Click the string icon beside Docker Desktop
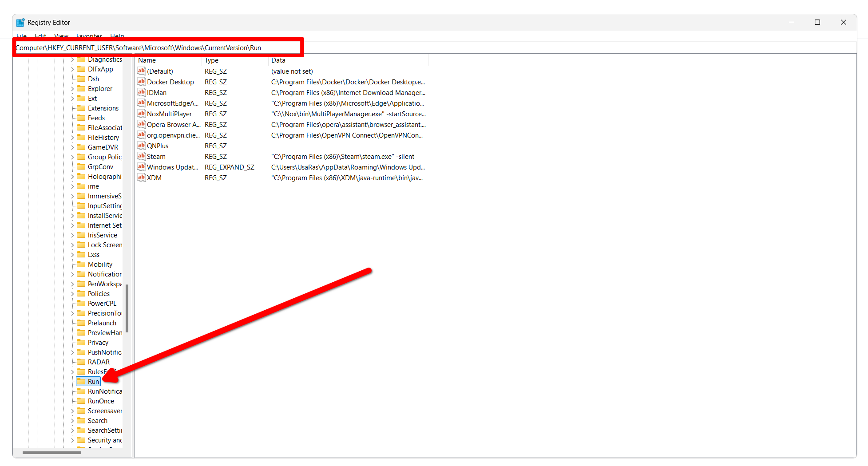The width and height of the screenshot is (868, 466). [x=142, y=82]
